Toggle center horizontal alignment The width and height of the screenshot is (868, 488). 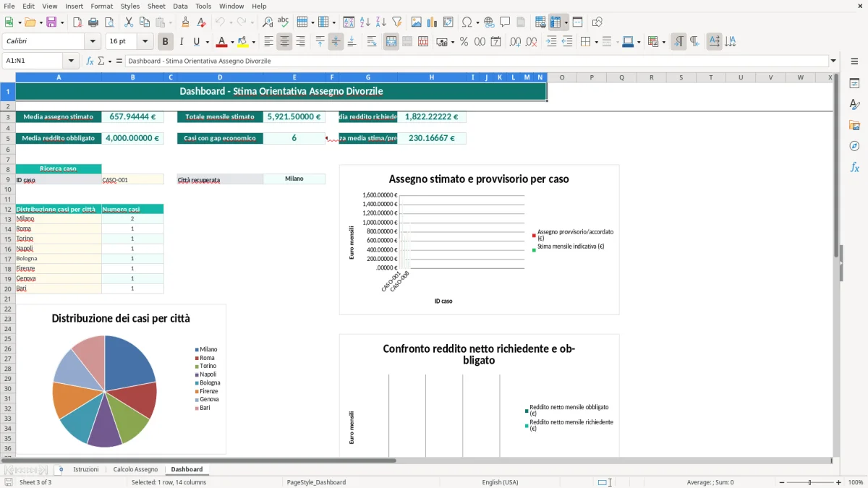[x=284, y=42]
